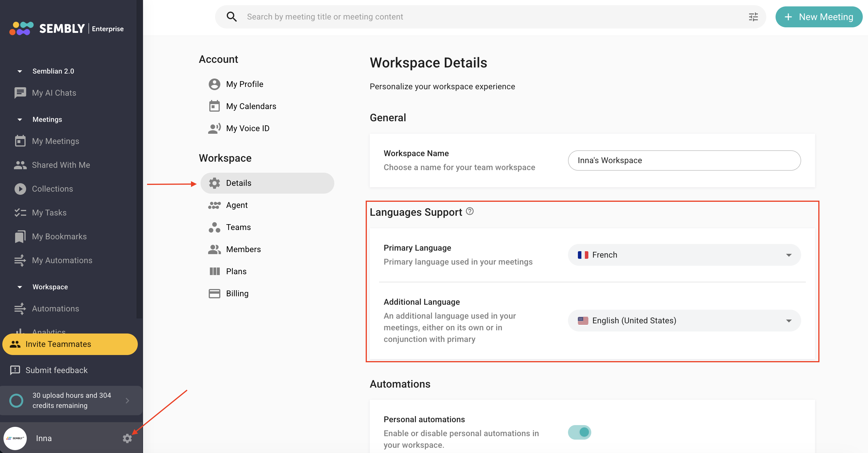Go to My Voice ID settings

[x=247, y=129]
